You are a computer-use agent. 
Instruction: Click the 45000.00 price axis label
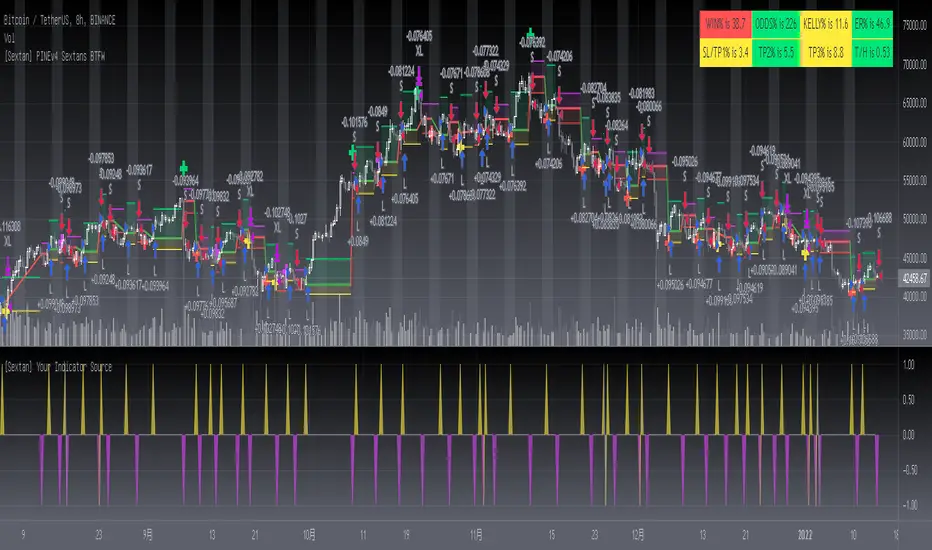click(914, 258)
